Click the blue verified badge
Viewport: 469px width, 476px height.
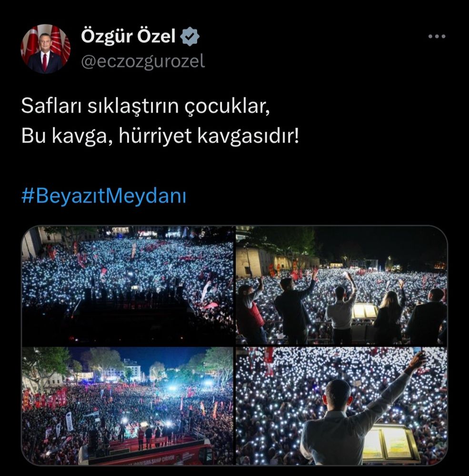[190, 37]
